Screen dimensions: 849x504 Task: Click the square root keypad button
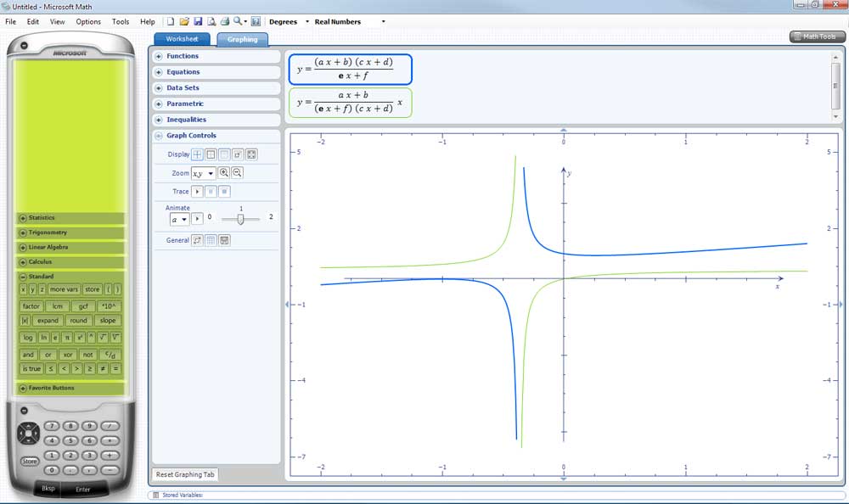pyautogui.click(x=103, y=337)
